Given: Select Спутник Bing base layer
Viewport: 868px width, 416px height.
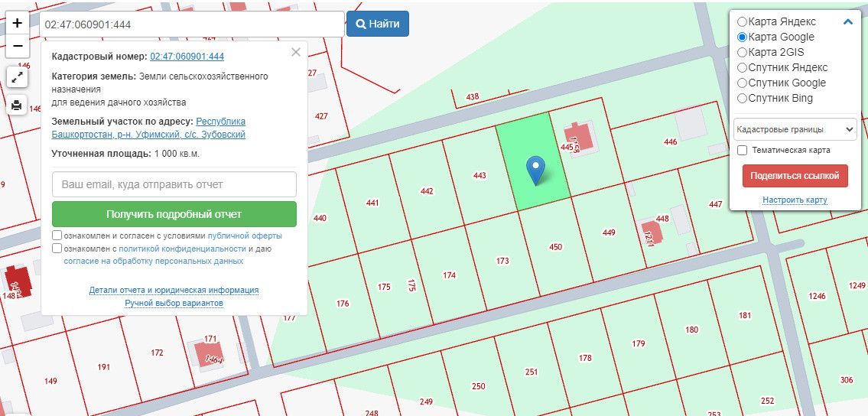Looking at the screenshot, I should point(742,99).
